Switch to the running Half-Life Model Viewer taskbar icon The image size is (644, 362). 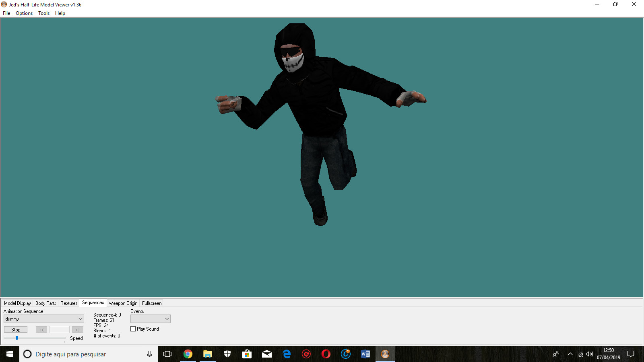point(385,354)
